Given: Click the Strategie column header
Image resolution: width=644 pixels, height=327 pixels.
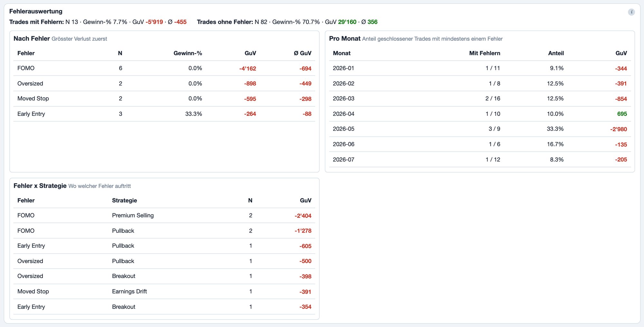Looking at the screenshot, I should (124, 200).
